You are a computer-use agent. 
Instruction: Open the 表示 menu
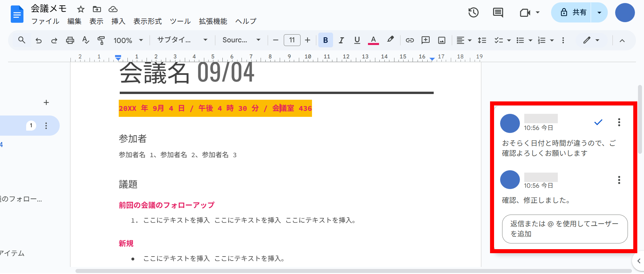[96, 21]
